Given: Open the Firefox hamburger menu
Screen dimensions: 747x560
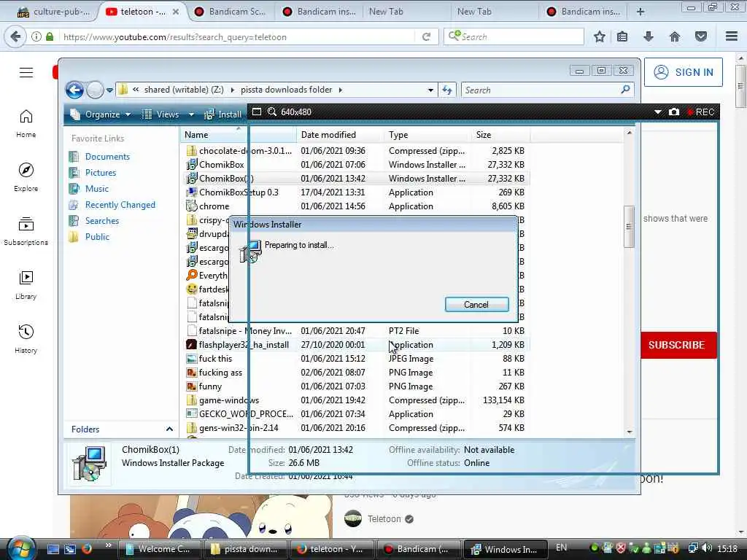Looking at the screenshot, I should click(x=732, y=36).
